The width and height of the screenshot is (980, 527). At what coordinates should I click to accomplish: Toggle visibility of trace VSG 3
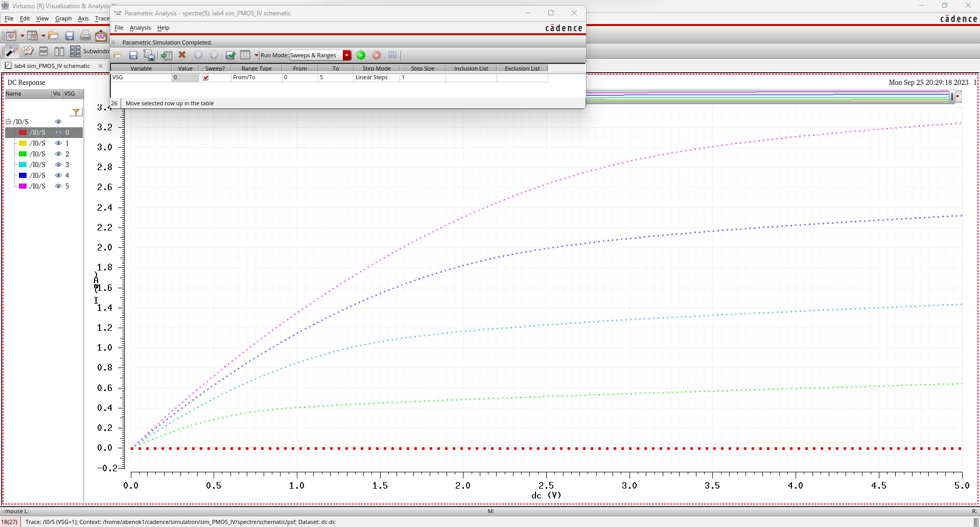(58, 165)
